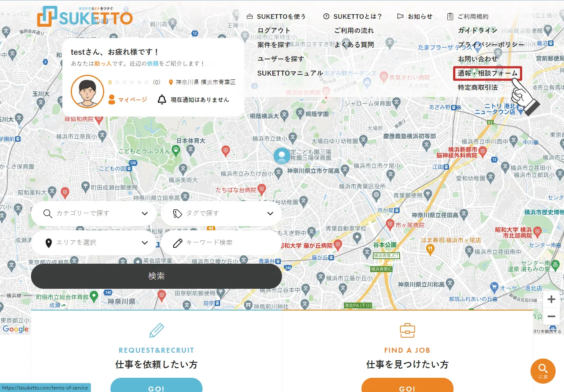Open the ご利用の流れ link

pos(354,31)
